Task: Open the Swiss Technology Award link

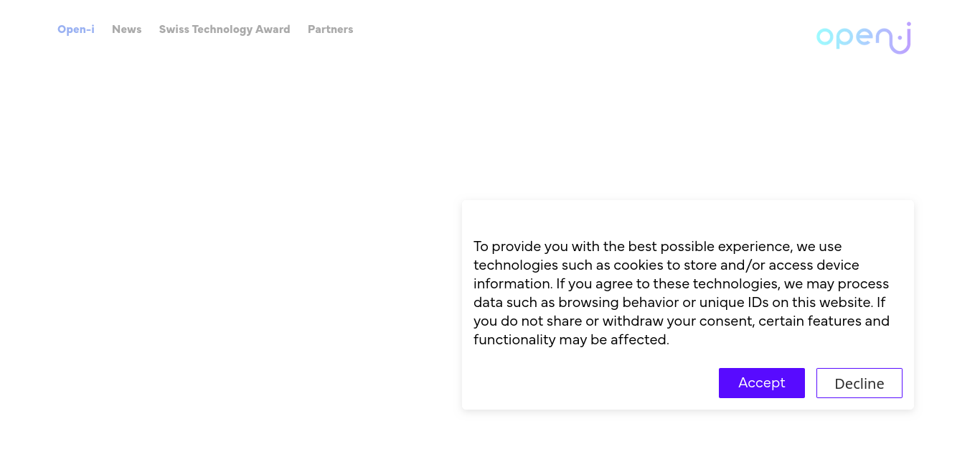Action: click(225, 29)
